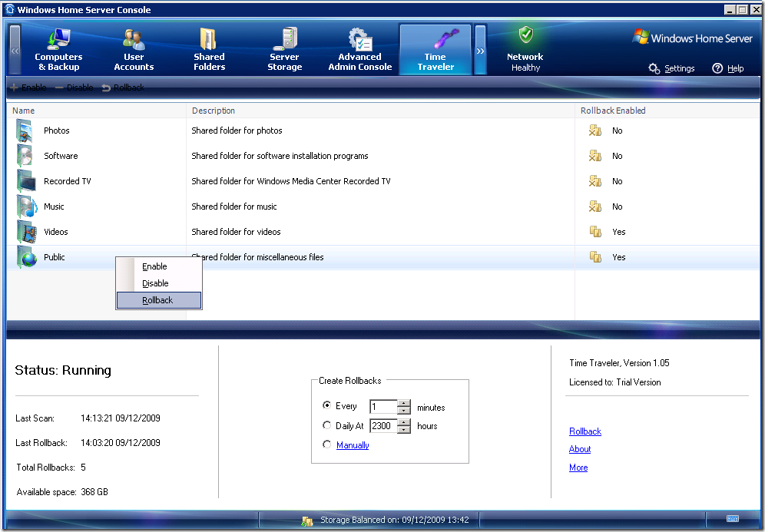
Task: Click the More link
Action: [578, 468]
